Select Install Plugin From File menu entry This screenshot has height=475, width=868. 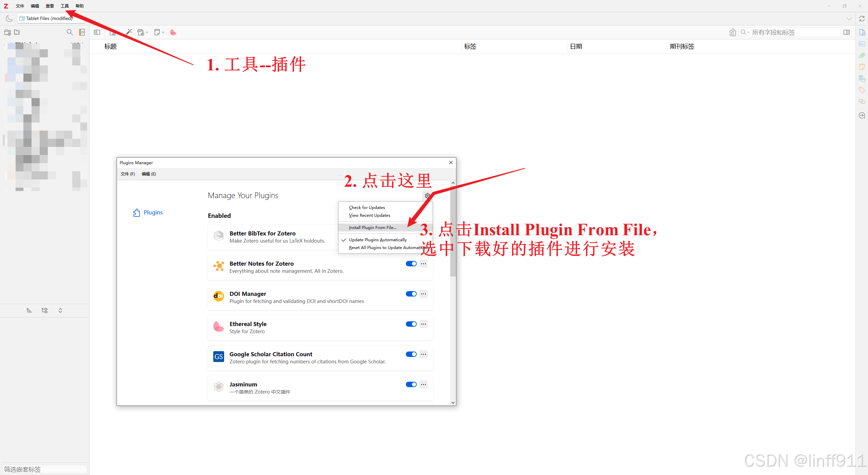tap(373, 227)
